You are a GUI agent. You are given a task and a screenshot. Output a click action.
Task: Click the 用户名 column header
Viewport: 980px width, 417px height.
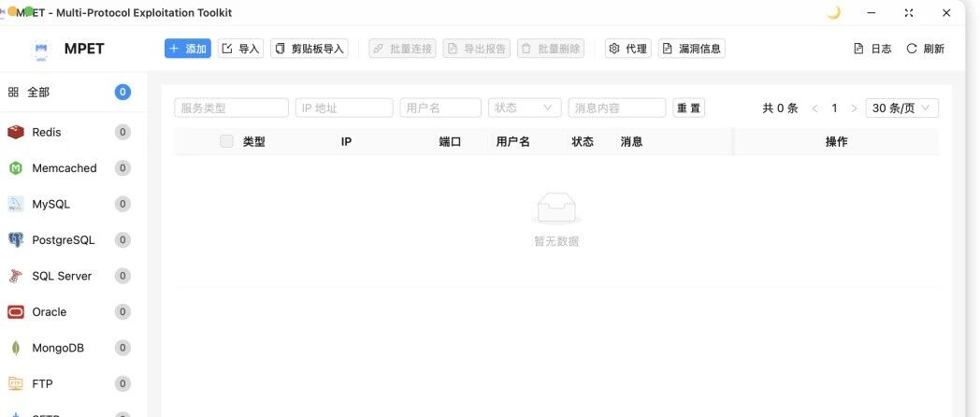click(513, 142)
